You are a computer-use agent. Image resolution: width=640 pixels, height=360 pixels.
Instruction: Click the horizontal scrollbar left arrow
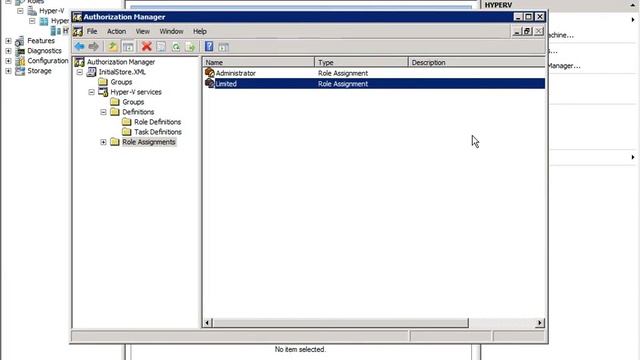207,323
